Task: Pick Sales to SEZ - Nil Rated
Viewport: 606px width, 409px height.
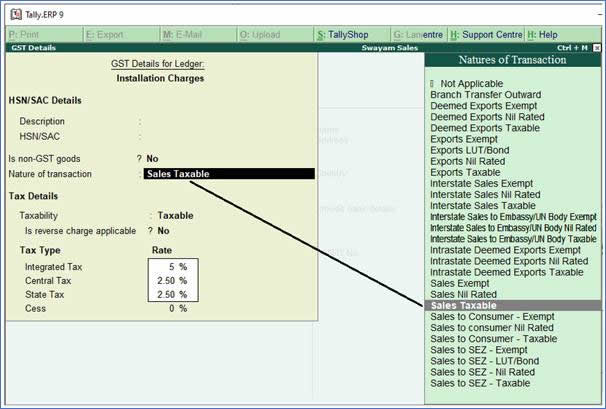Action: pos(482,372)
